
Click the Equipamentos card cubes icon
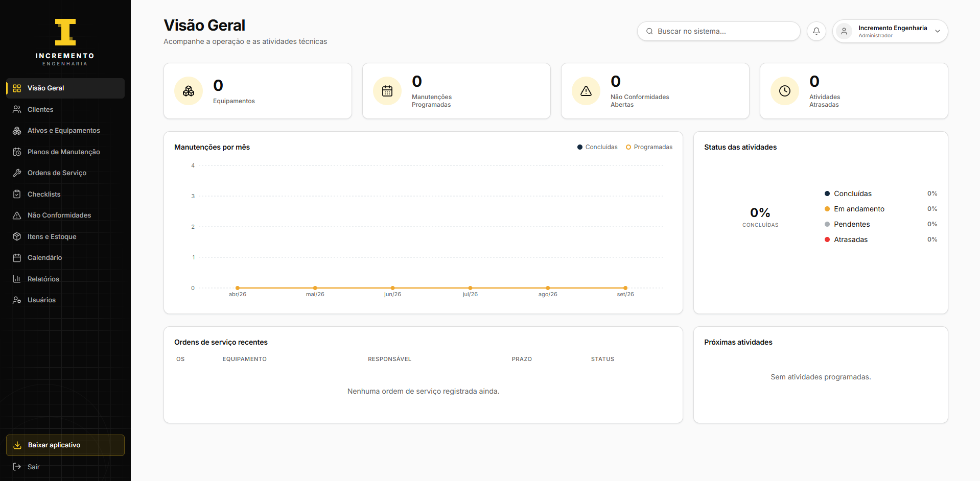(x=189, y=91)
